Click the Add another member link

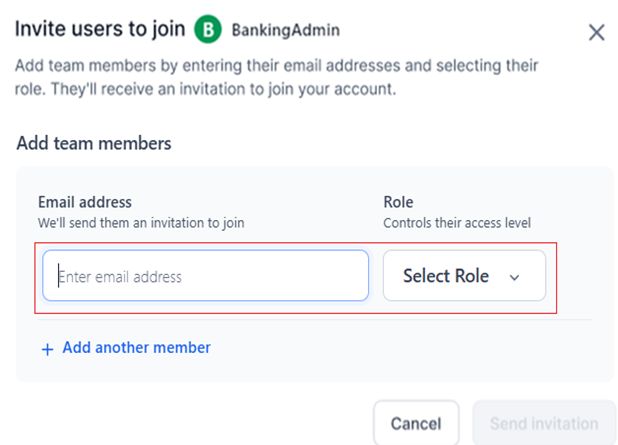(x=136, y=348)
